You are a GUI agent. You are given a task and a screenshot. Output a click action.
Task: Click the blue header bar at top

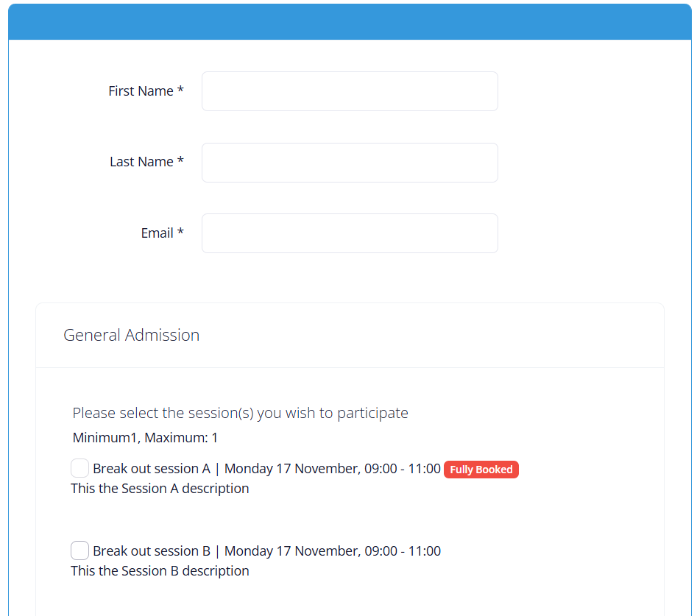350,22
